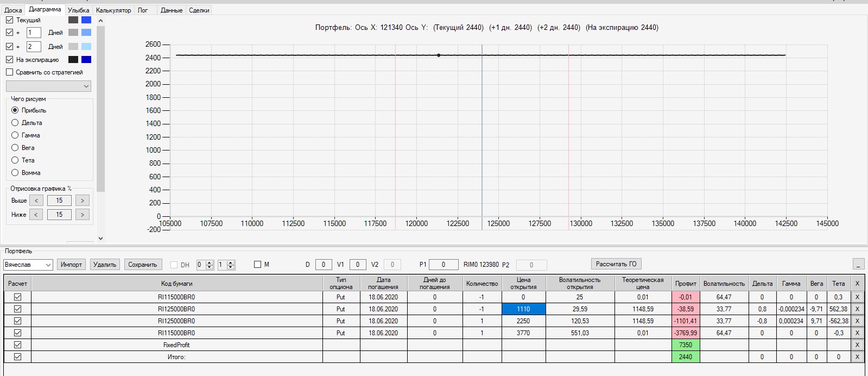Click the Удалить button
Screen dimensions: 868x376
coord(105,265)
